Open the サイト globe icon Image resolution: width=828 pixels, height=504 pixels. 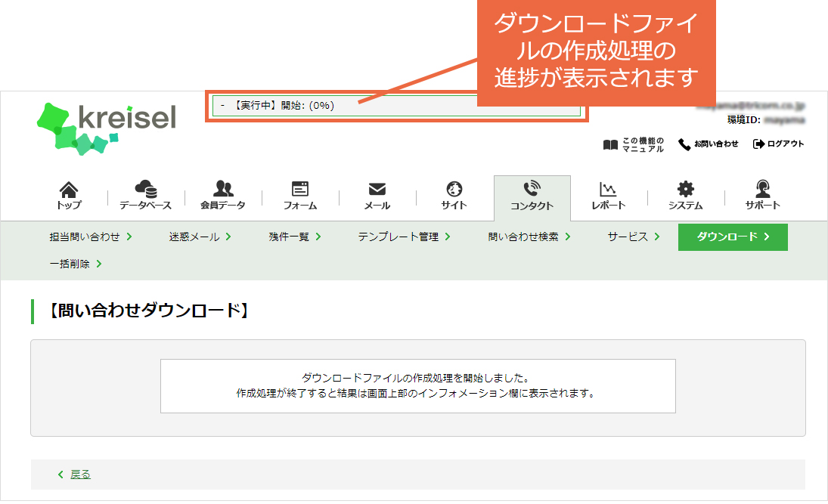(x=454, y=188)
